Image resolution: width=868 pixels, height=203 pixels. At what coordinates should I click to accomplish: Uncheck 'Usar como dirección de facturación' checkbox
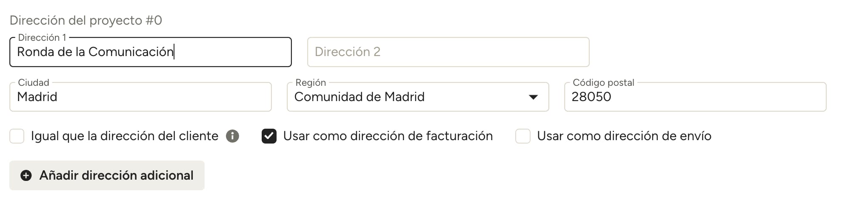point(269,136)
